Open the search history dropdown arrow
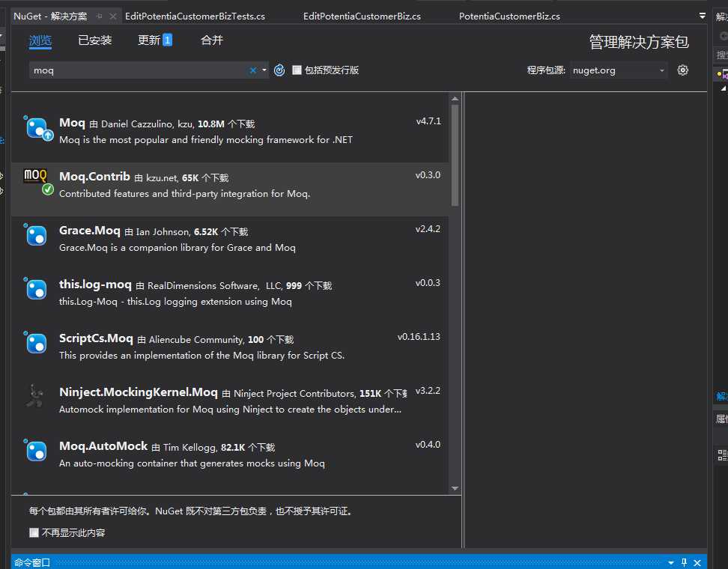The height and width of the screenshot is (569, 728). [264, 70]
